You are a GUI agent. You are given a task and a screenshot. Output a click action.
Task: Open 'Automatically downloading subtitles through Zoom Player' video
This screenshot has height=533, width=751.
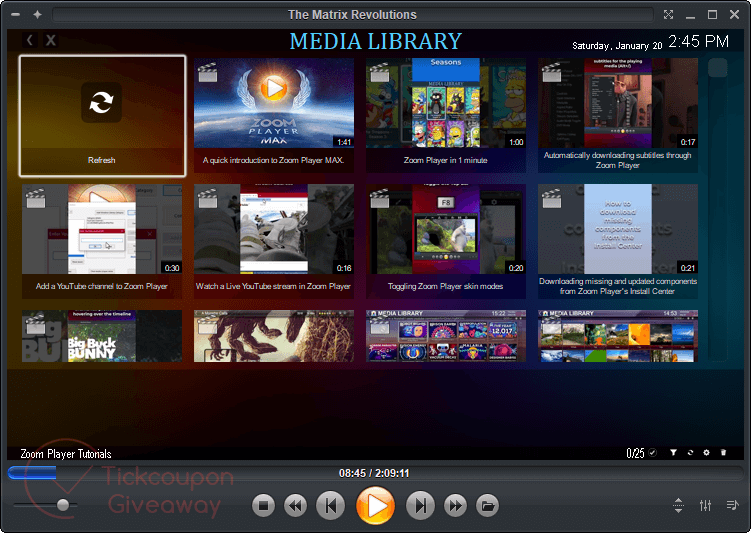click(617, 115)
